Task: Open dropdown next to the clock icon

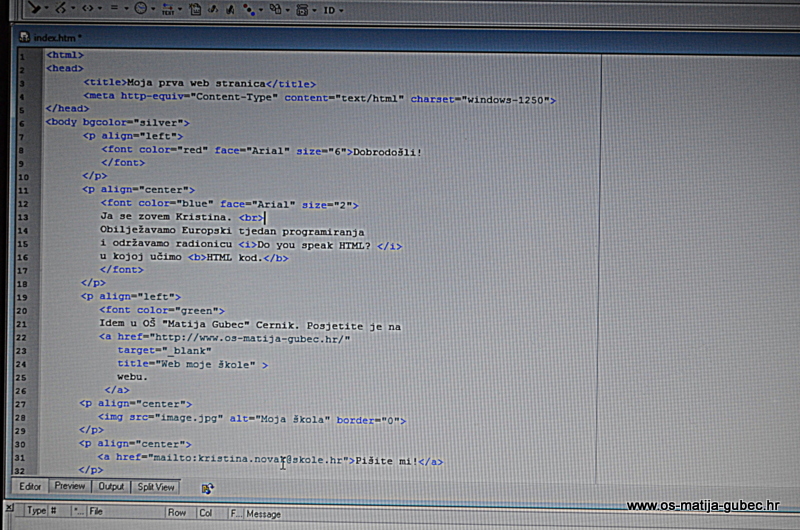Action: click(x=153, y=9)
